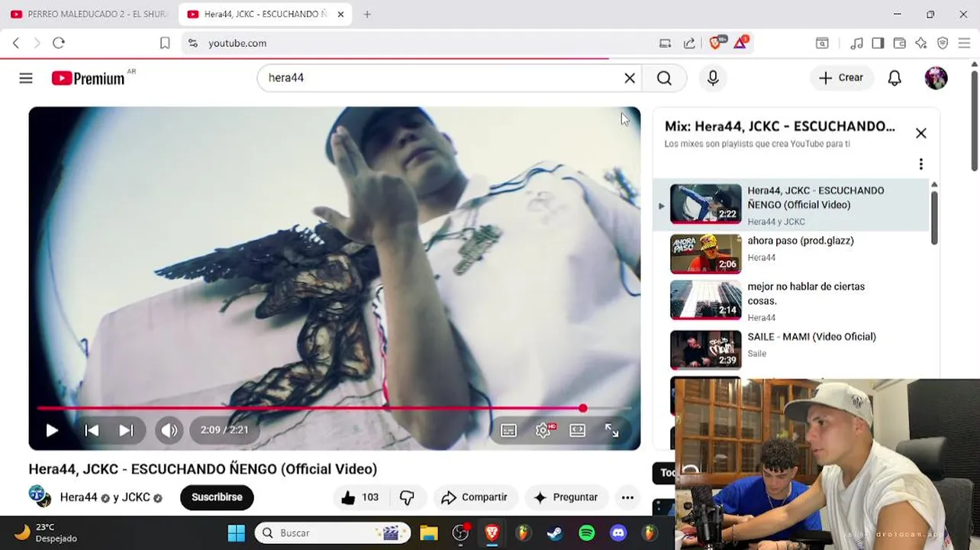Play 'ahora paso (prod.glazz)' from mix
The image size is (980, 550).
[791, 253]
